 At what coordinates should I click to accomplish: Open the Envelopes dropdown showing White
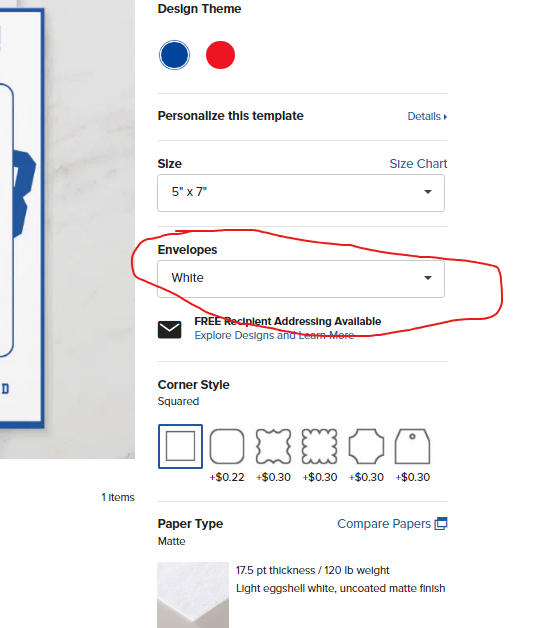tap(301, 279)
